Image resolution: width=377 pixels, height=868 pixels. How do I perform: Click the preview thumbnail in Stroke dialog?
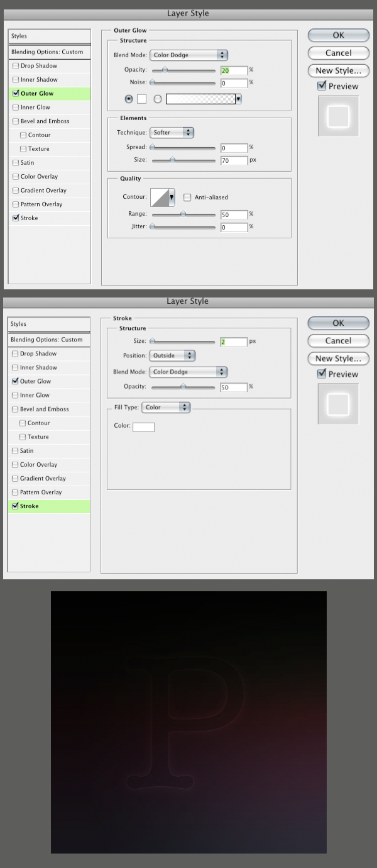(338, 404)
